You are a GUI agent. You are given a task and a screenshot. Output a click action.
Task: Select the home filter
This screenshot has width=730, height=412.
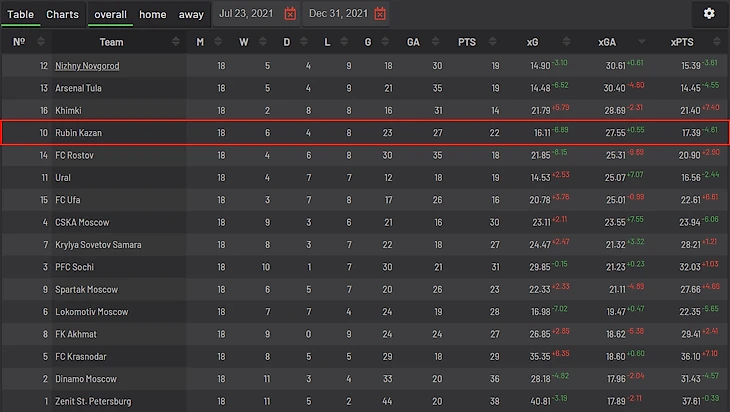click(x=153, y=14)
